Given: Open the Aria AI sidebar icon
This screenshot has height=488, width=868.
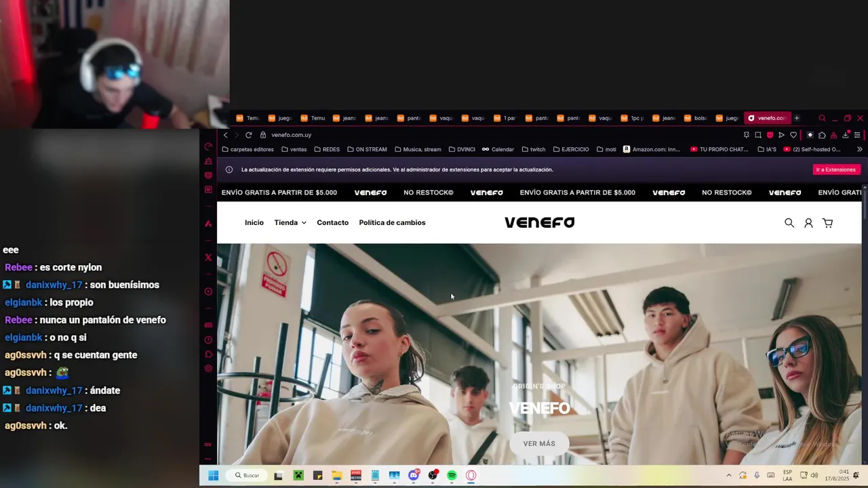Looking at the screenshot, I should pyautogui.click(x=208, y=224).
